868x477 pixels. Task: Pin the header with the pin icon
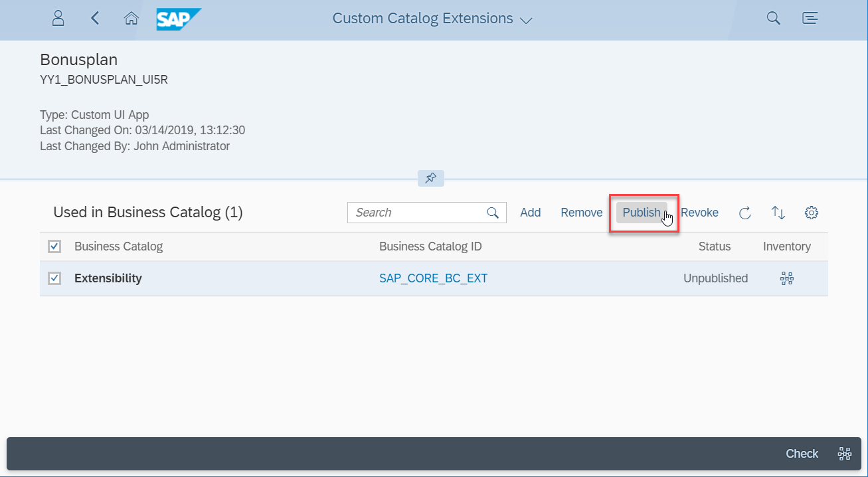click(430, 178)
